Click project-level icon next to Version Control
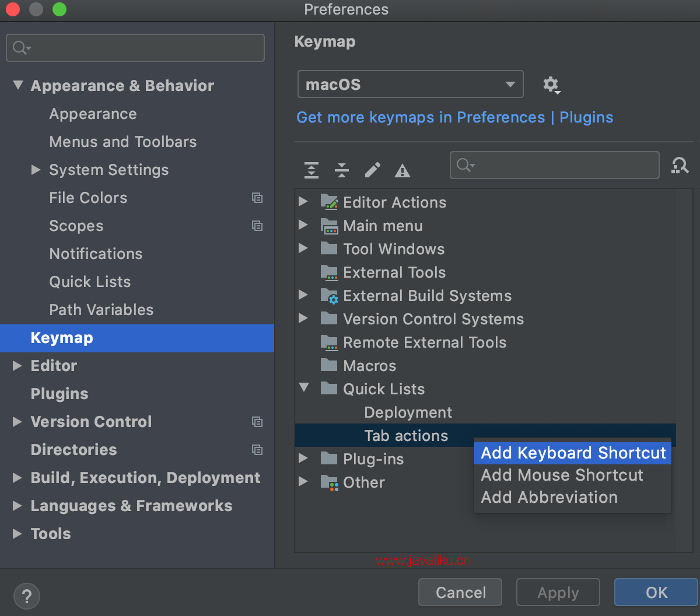The height and width of the screenshot is (616, 700). (257, 422)
